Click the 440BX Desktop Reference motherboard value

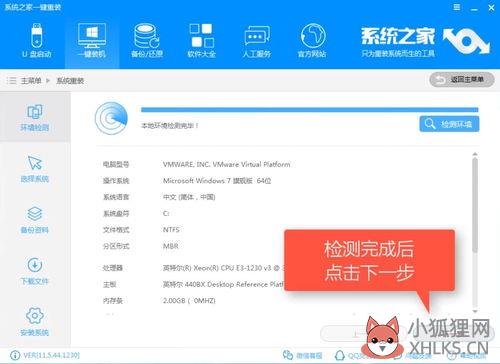(x=223, y=284)
